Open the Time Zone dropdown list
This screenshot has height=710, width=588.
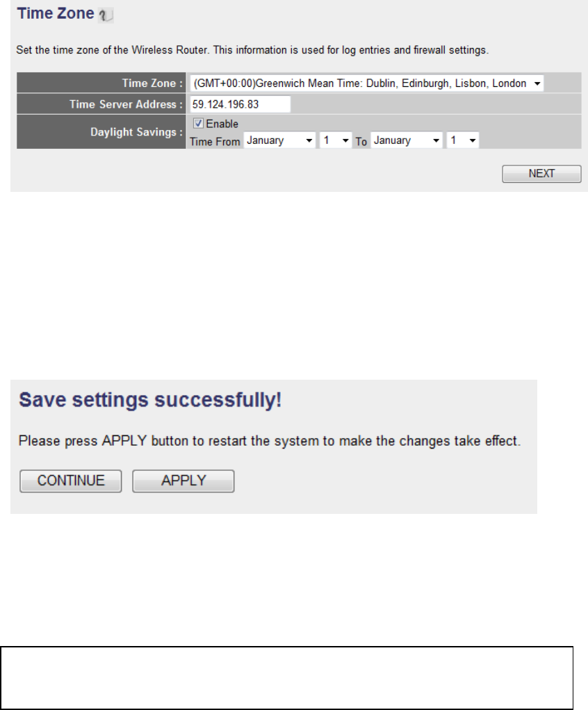[367, 83]
